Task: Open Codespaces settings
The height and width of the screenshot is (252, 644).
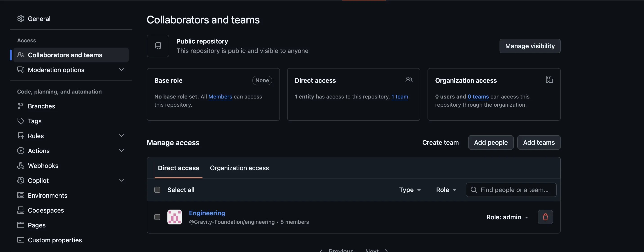Action: [x=71, y=210]
